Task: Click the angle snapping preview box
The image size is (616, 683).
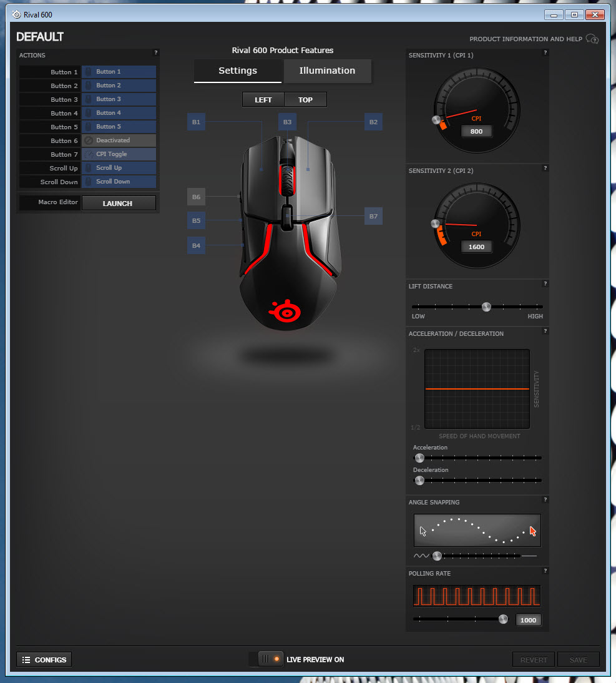Action: (477, 531)
